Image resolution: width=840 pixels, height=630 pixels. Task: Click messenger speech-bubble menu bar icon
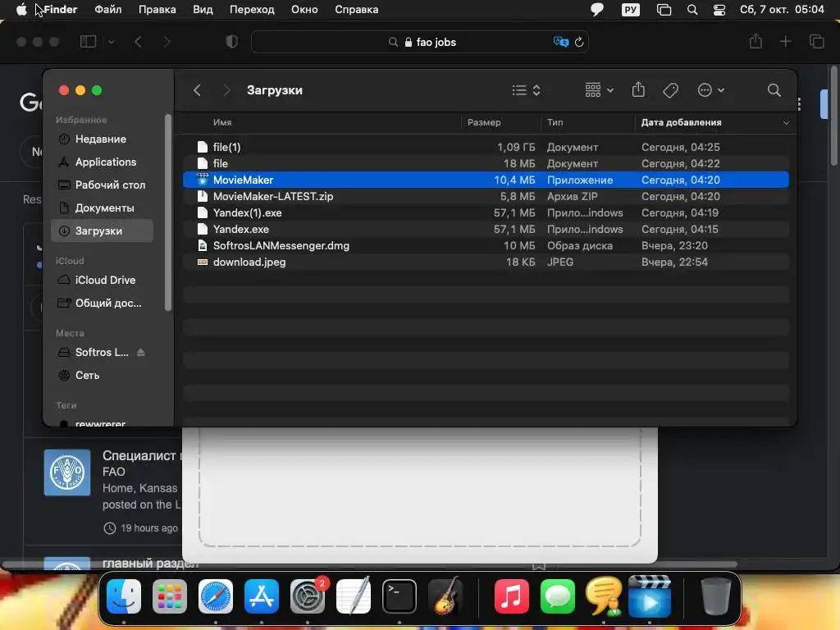597,10
